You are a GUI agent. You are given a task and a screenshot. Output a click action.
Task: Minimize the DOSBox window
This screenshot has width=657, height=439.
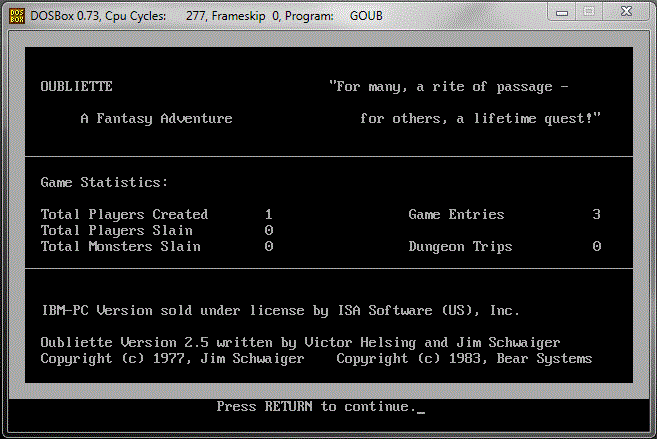click(561, 12)
